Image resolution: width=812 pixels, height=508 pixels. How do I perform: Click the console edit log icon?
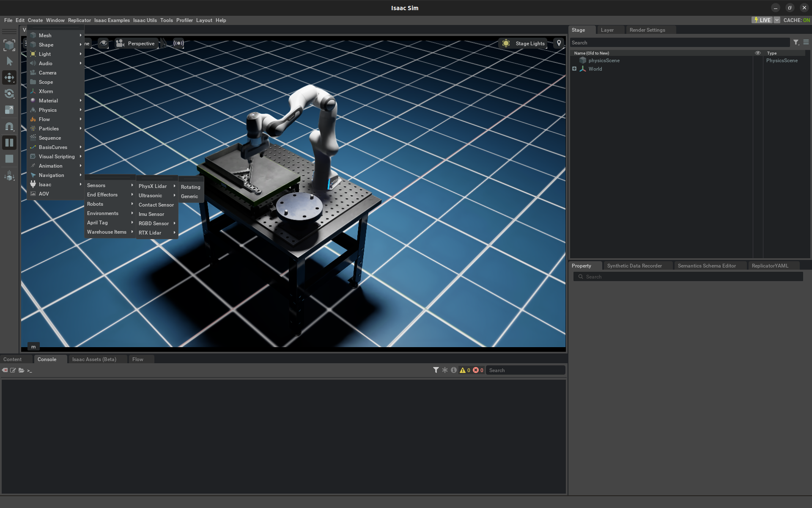(13, 370)
